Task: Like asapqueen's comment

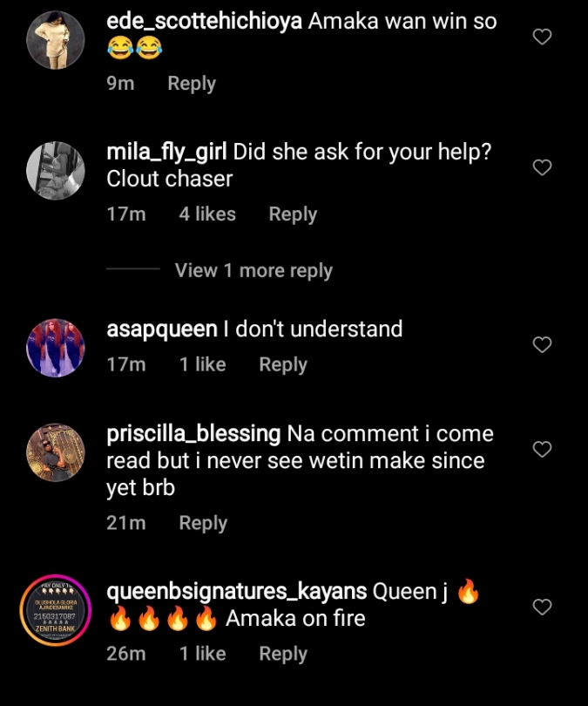Action: [542, 344]
